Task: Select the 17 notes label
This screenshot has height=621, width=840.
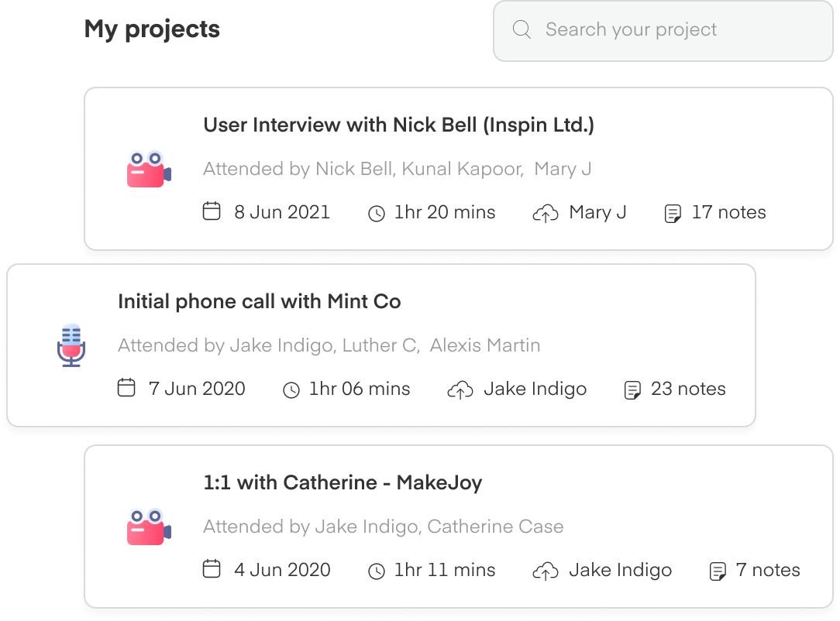Action: (728, 212)
